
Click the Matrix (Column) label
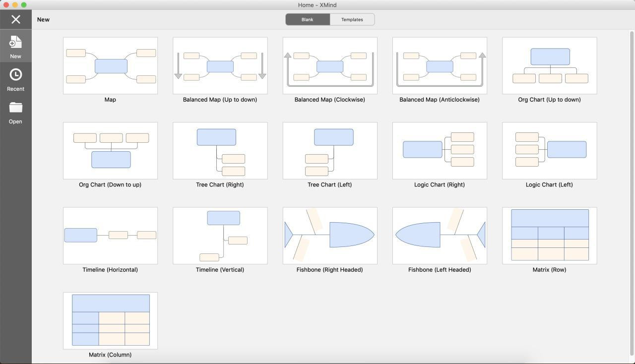[110, 355]
